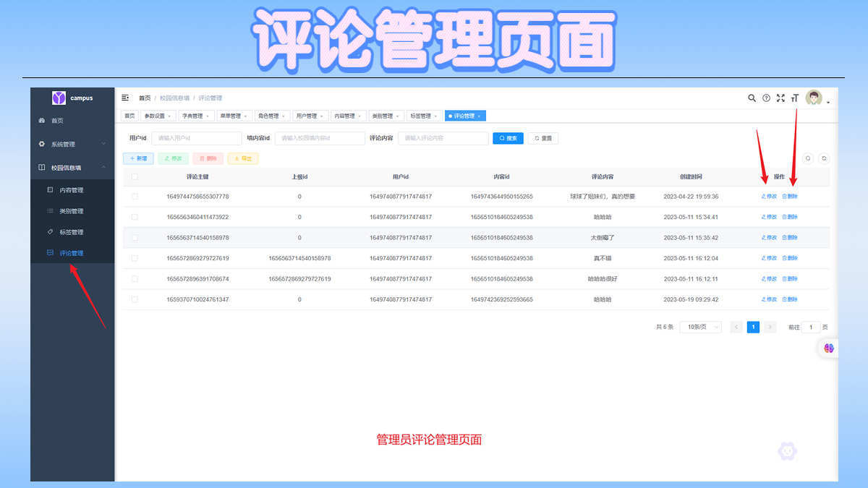Collapse the 校园信息墙 sidebar menu
868x488 pixels.
72,168
